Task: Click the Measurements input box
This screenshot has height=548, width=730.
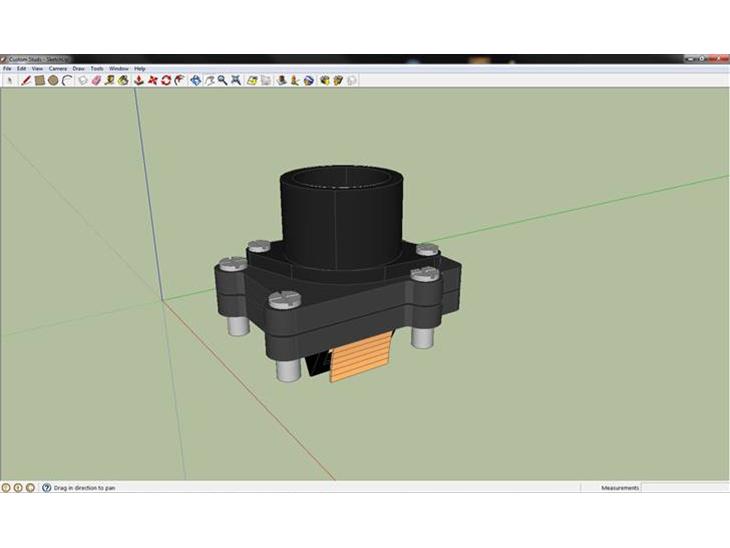Action: pyautogui.click(x=684, y=488)
